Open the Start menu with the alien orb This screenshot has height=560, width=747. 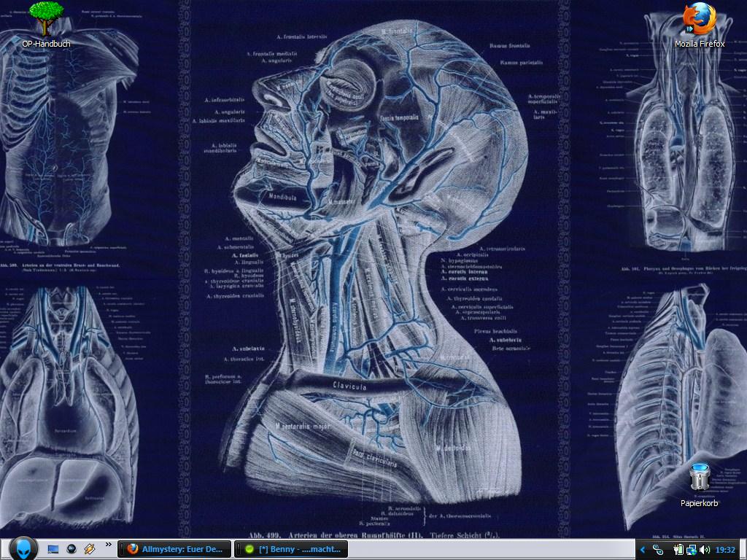tap(23, 548)
